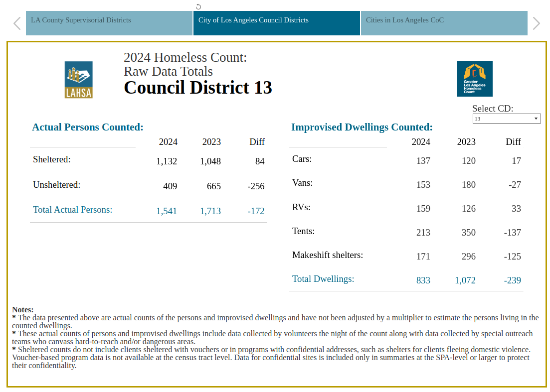This screenshot has width=550, height=392.
Task: Click the refresh icon above the tabs
Action: tap(198, 6)
